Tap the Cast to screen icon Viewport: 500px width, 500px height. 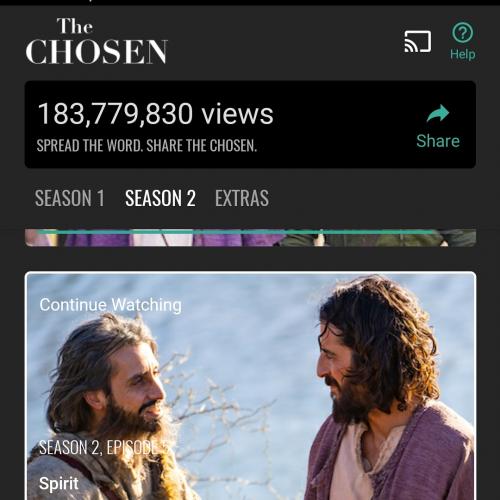418,41
